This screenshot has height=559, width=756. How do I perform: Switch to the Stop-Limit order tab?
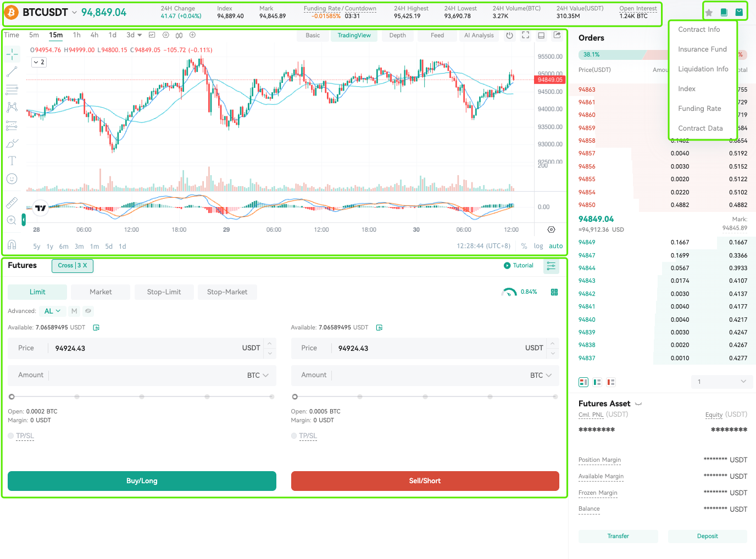(x=164, y=292)
